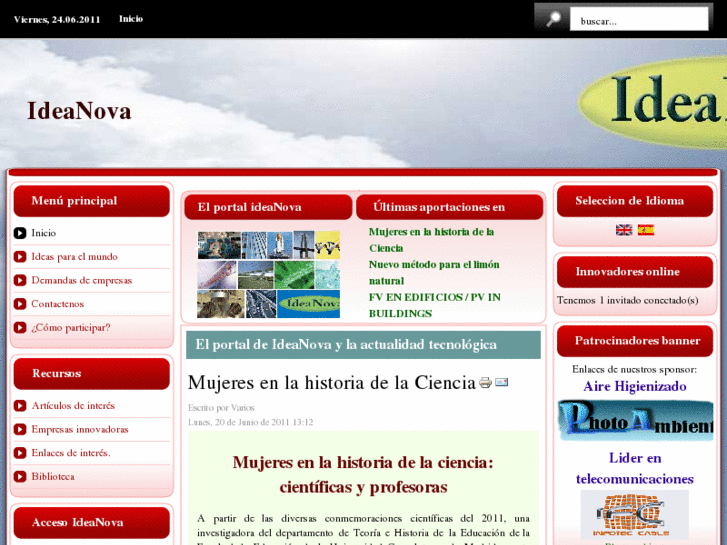The width and height of the screenshot is (727, 545).
Task: Open FV EN EDIFICIOS / PV IN BUILDINGS link
Action: 434,305
